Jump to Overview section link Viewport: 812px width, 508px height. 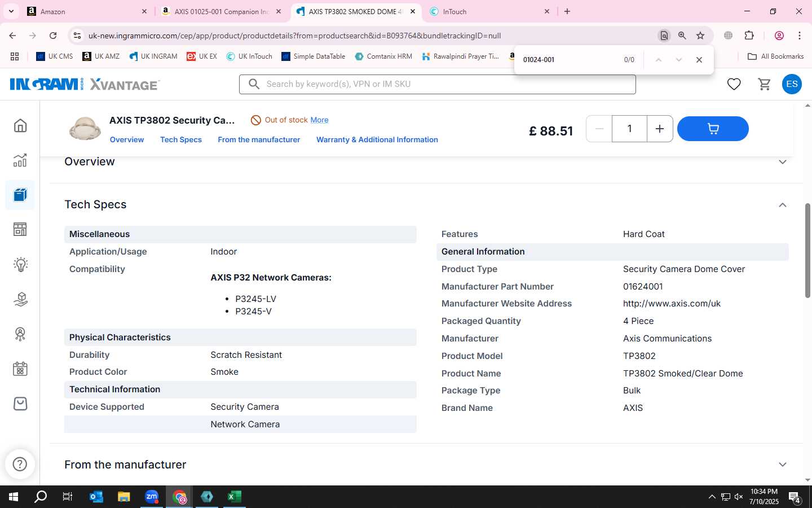127,139
